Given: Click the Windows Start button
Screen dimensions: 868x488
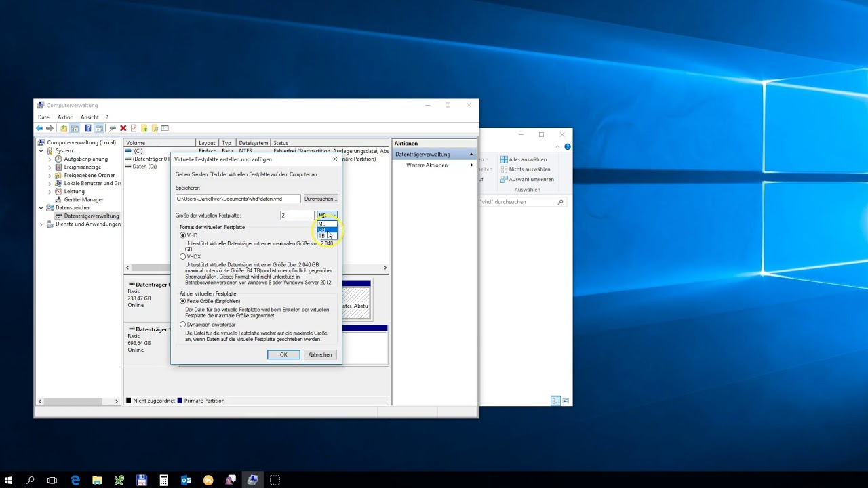Looking at the screenshot, I should pyautogui.click(x=9, y=480).
